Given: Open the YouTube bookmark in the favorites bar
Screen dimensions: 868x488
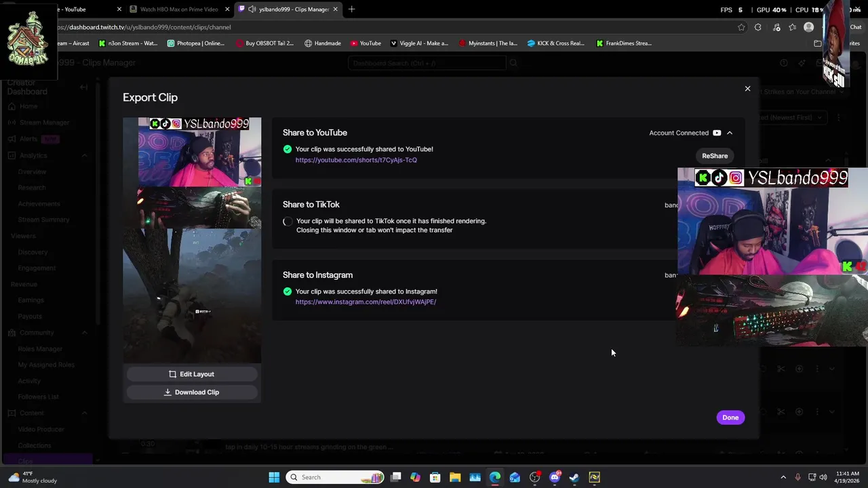Looking at the screenshot, I should [366, 43].
